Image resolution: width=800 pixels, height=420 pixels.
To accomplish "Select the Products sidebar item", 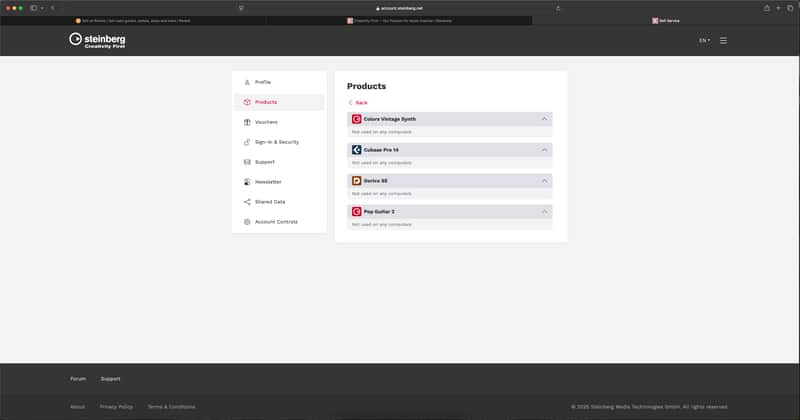I will click(279, 102).
